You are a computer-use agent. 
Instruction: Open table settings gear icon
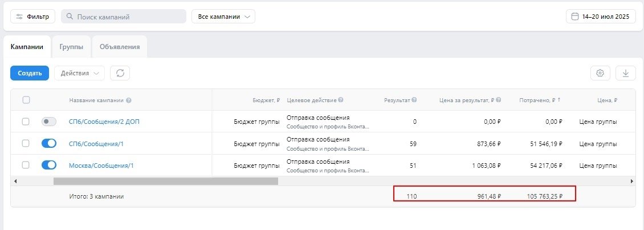(x=600, y=73)
